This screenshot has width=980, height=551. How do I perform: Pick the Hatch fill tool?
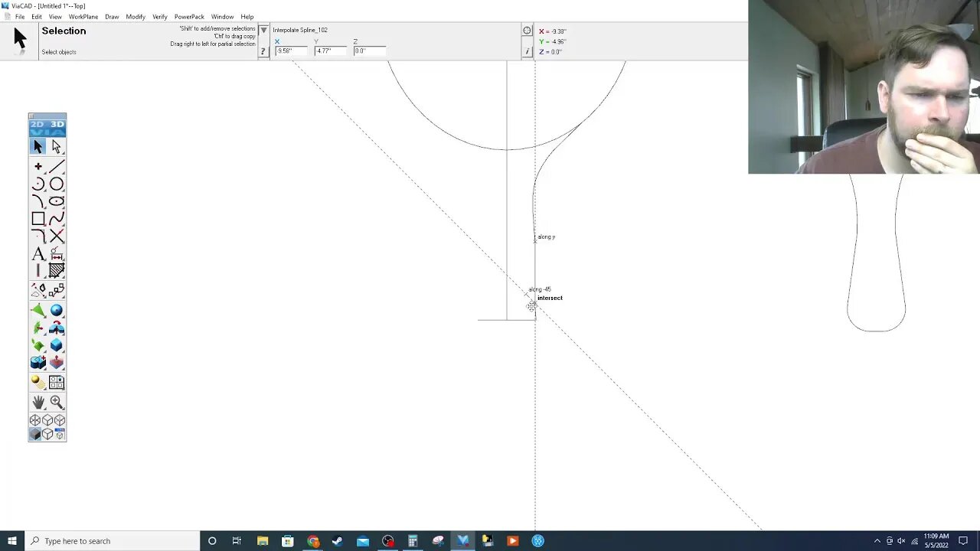tap(57, 271)
